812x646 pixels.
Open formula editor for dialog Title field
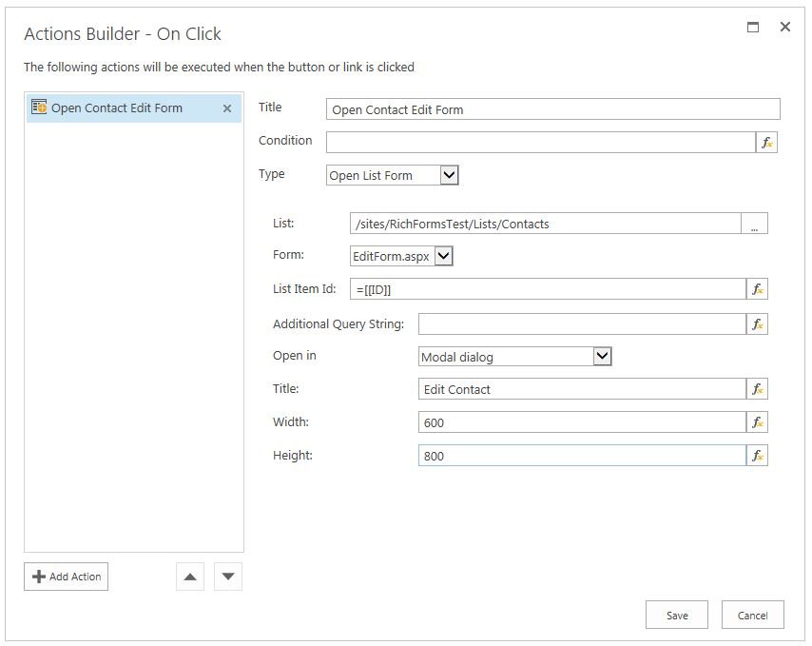(757, 389)
